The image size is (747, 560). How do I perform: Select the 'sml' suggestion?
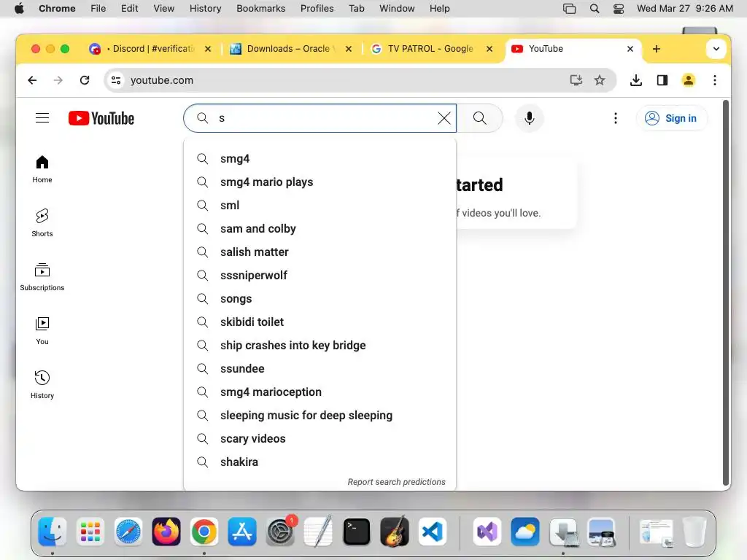tap(320, 205)
